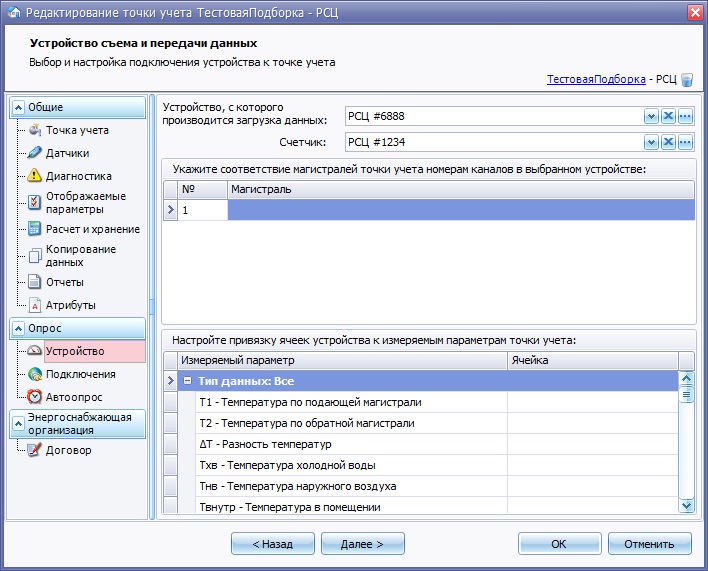
Task: Open Подключения globe icon item
Action: (35, 374)
